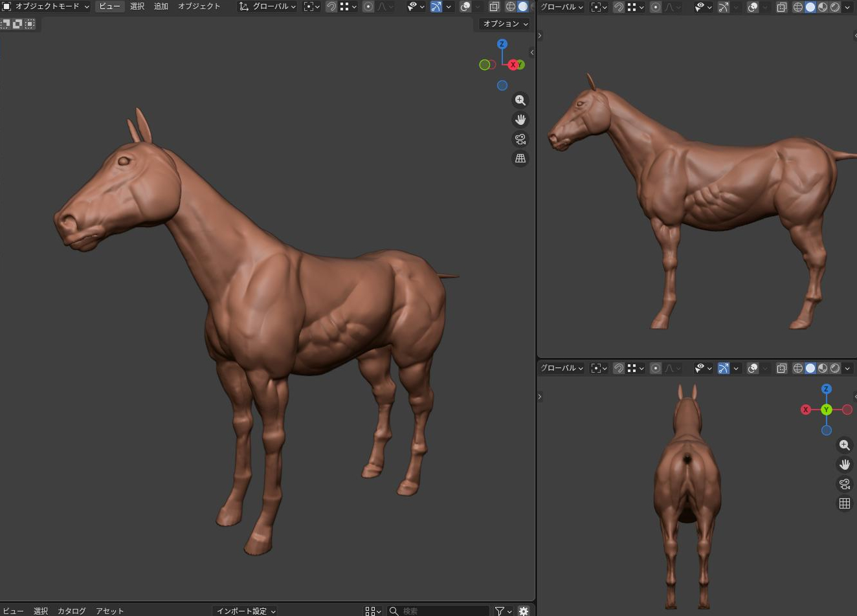The height and width of the screenshot is (616, 857).
Task: Click the zoom magnifier icon in main viewport
Action: pyautogui.click(x=520, y=100)
